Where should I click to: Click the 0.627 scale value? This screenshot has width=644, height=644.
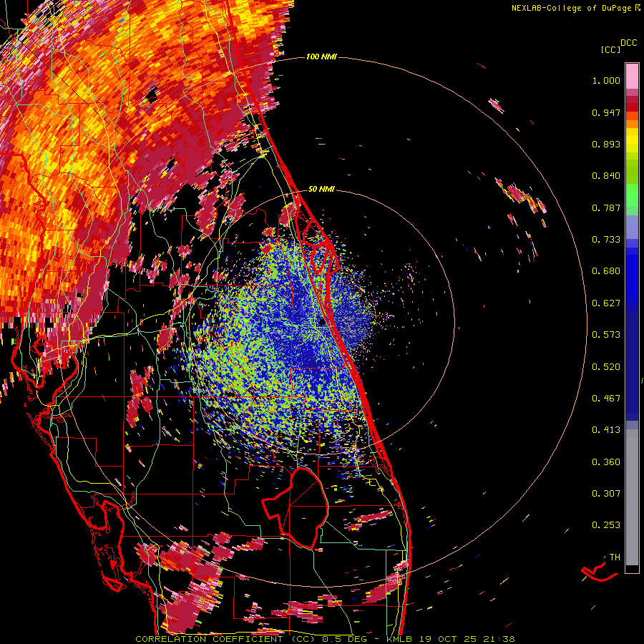(606, 303)
